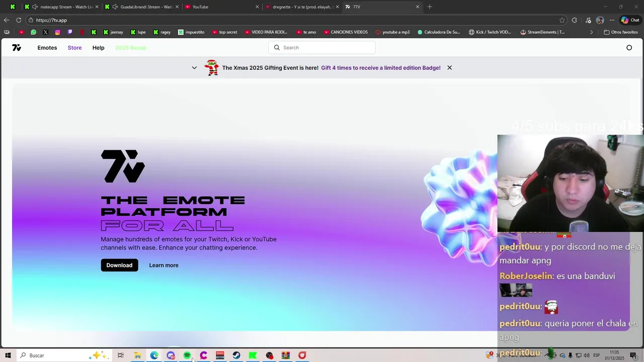The width and height of the screenshot is (644, 362).
Task: Open WinRAR from the taskbar
Action: click(x=286, y=355)
